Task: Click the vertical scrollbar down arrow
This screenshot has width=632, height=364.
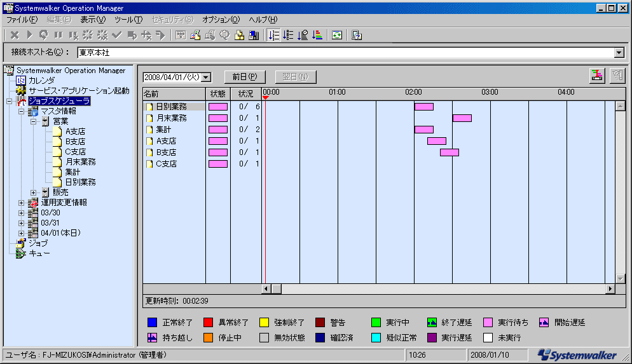Action: pos(621,279)
